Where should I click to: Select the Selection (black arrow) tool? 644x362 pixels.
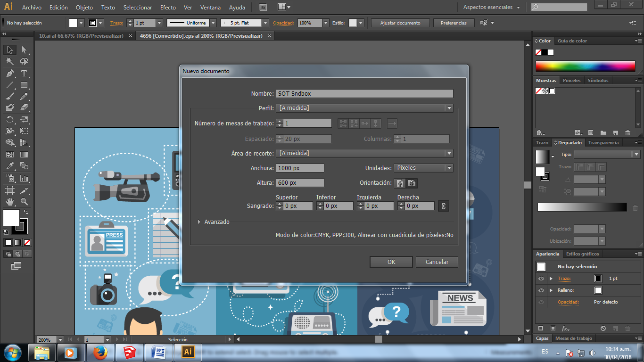click(9, 50)
